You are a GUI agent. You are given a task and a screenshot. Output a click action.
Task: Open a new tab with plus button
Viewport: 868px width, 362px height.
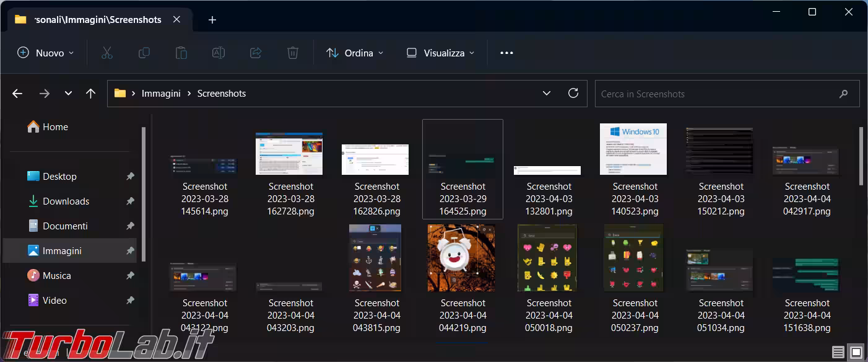click(x=212, y=20)
